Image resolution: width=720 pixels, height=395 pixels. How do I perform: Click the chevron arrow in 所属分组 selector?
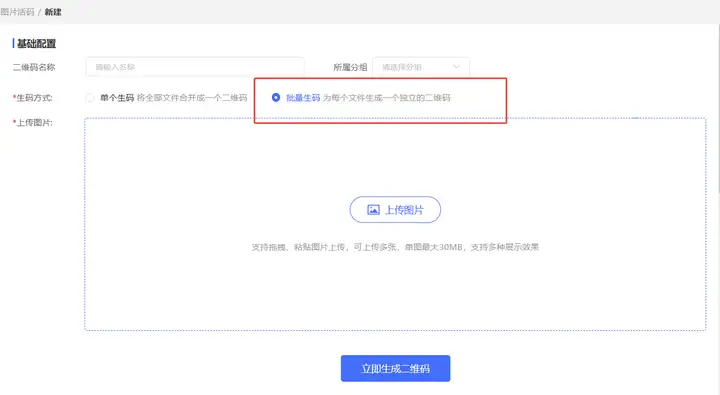click(456, 67)
